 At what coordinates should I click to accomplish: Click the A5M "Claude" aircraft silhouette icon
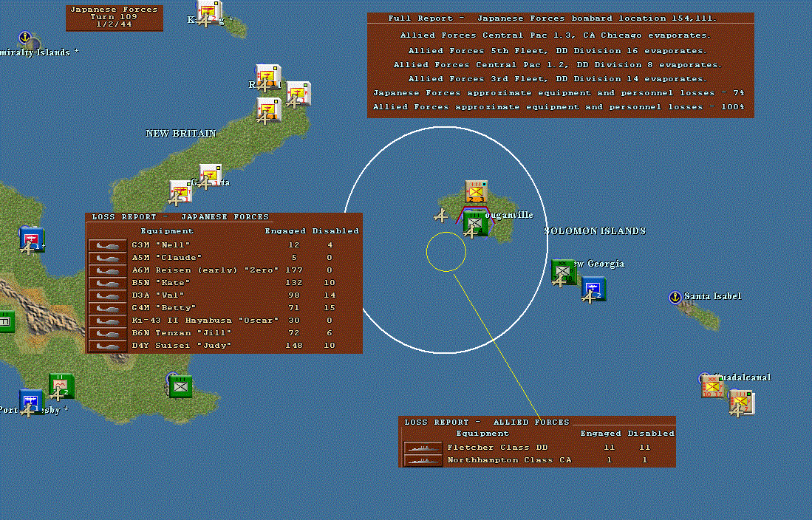[x=108, y=258]
